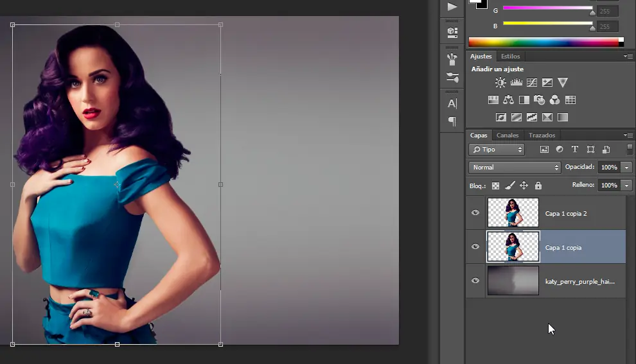The image size is (636, 364).
Task: Filter layers by pixel layers icon
Action: tap(544, 150)
